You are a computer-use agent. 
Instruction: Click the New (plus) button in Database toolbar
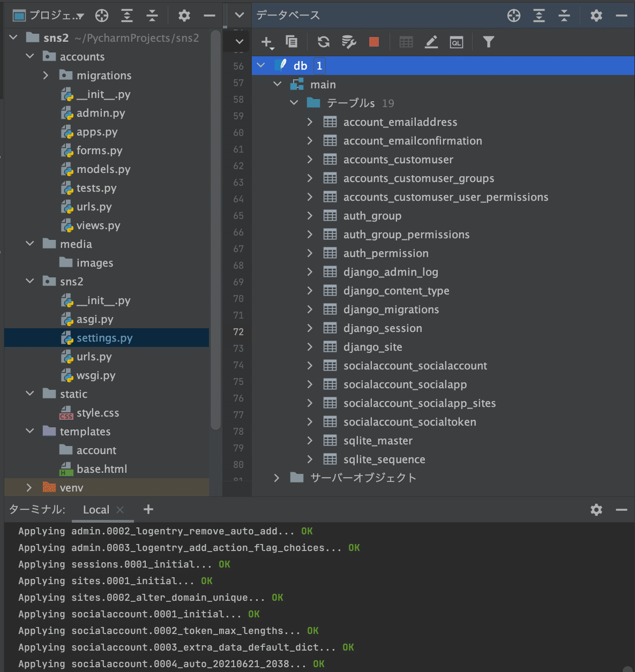point(267,42)
